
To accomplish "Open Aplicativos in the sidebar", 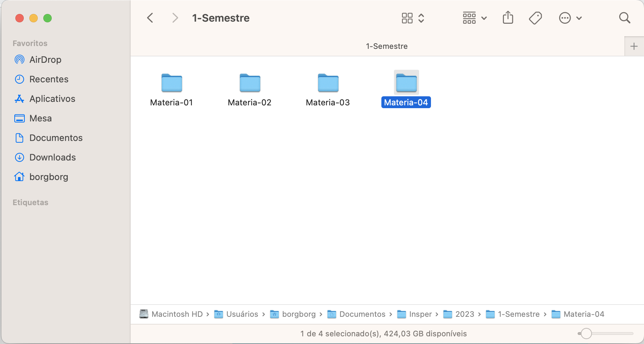I will click(x=52, y=99).
